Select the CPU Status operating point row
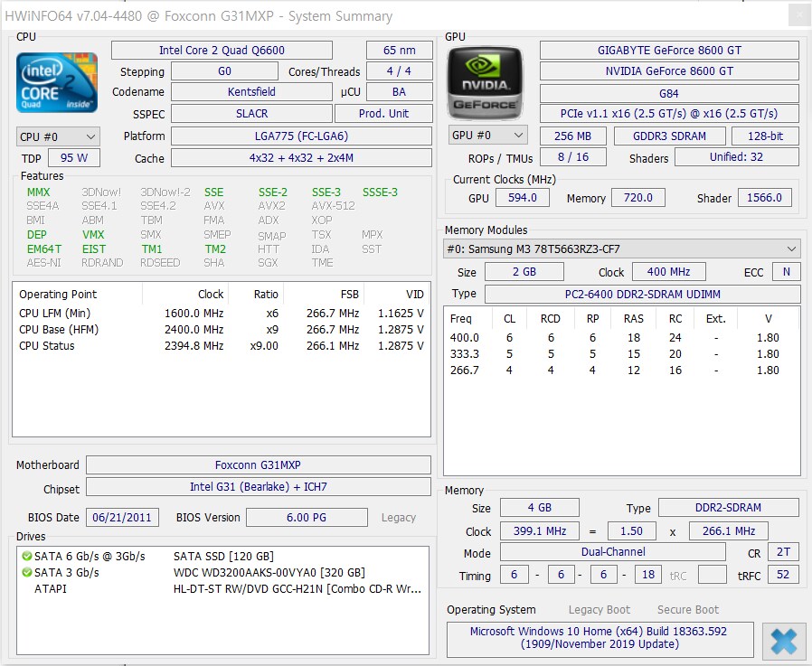Screen dimensions: 812x666 [222, 346]
